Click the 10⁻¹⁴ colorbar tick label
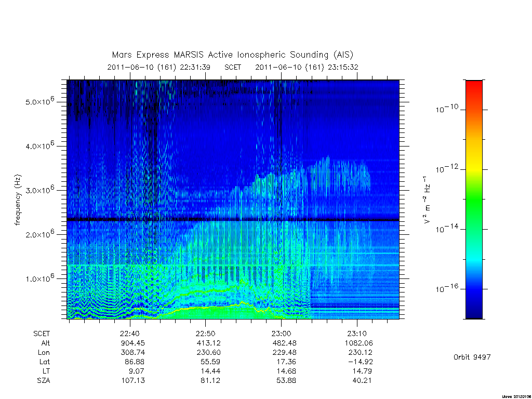 coord(447,229)
